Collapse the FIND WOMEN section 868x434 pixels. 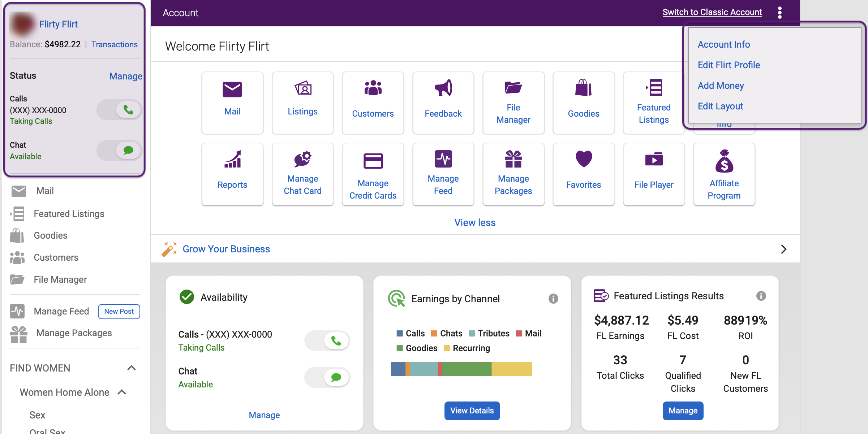[132, 368]
